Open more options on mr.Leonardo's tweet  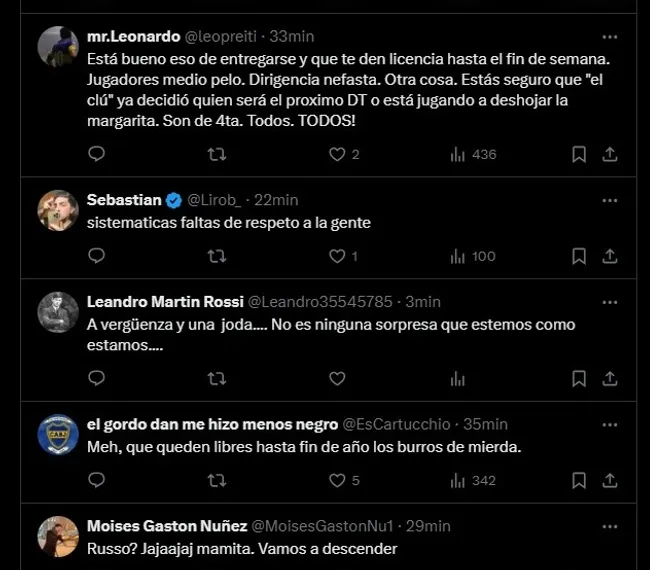coord(609,36)
